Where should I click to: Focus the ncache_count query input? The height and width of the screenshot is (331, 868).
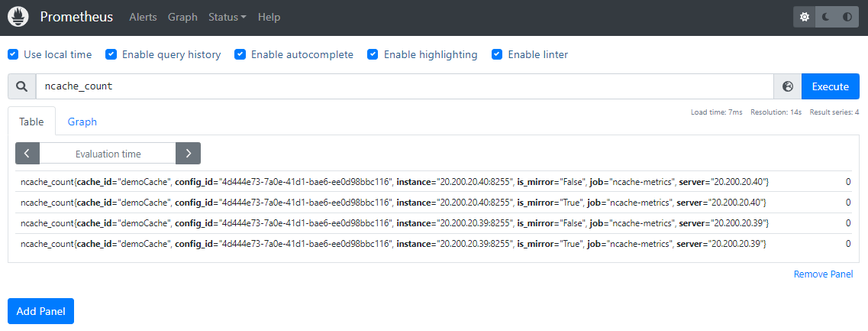coord(405,86)
